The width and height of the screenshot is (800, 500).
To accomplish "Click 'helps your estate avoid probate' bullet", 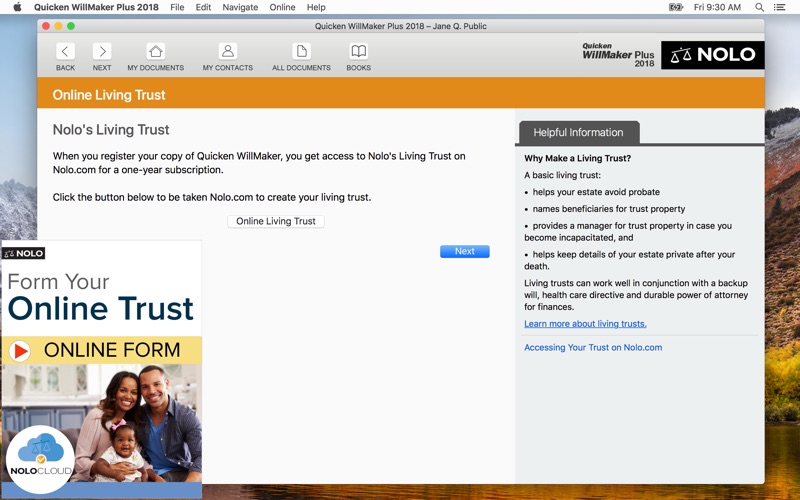I will [x=596, y=192].
